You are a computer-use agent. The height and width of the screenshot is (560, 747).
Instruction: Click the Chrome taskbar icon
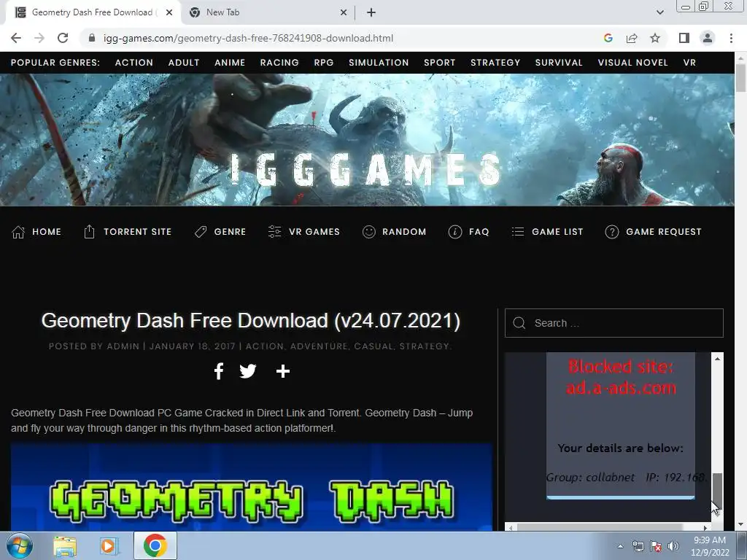coord(155,545)
